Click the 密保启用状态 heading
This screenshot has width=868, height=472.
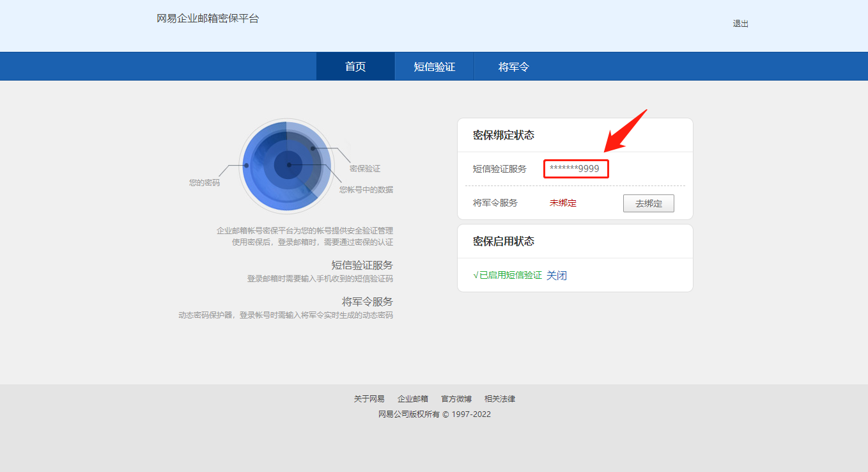point(504,241)
